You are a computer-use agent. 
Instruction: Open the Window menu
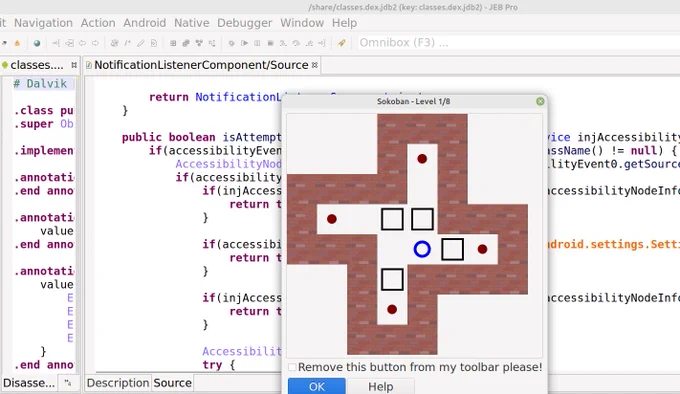[x=302, y=23]
